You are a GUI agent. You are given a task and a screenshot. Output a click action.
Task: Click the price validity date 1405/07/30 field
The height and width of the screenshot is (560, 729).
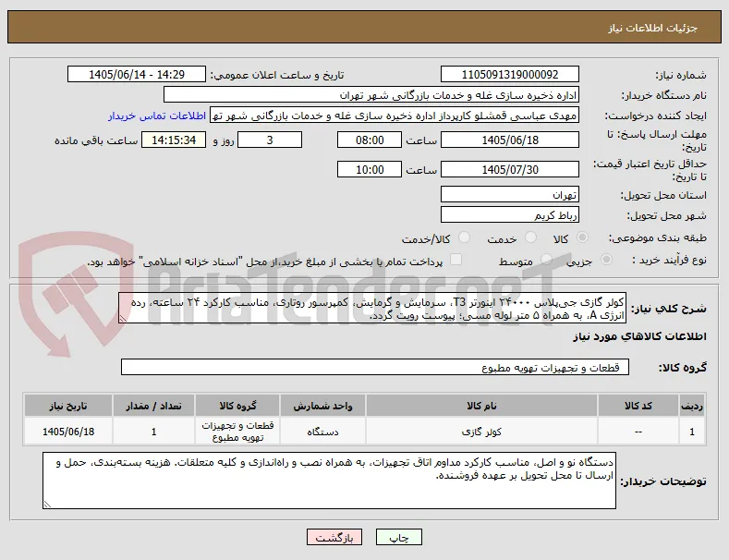pyautogui.click(x=509, y=169)
